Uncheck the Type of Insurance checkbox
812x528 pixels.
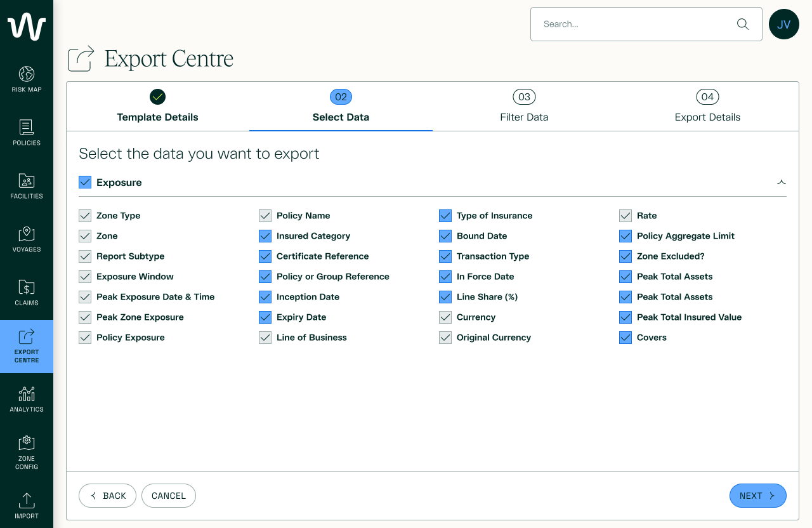click(445, 216)
